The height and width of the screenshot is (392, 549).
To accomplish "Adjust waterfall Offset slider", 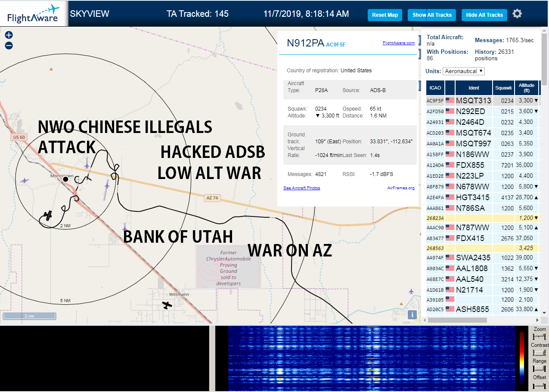I will click(539, 386).
